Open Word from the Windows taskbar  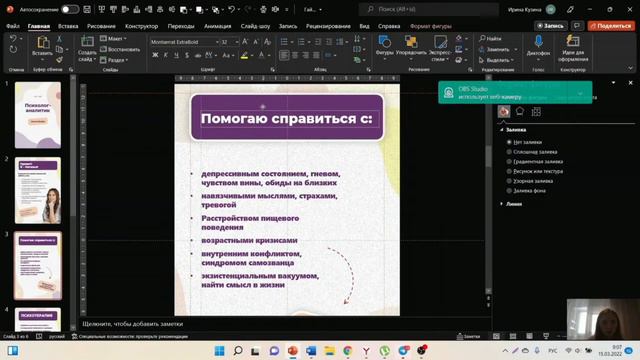tap(311, 351)
